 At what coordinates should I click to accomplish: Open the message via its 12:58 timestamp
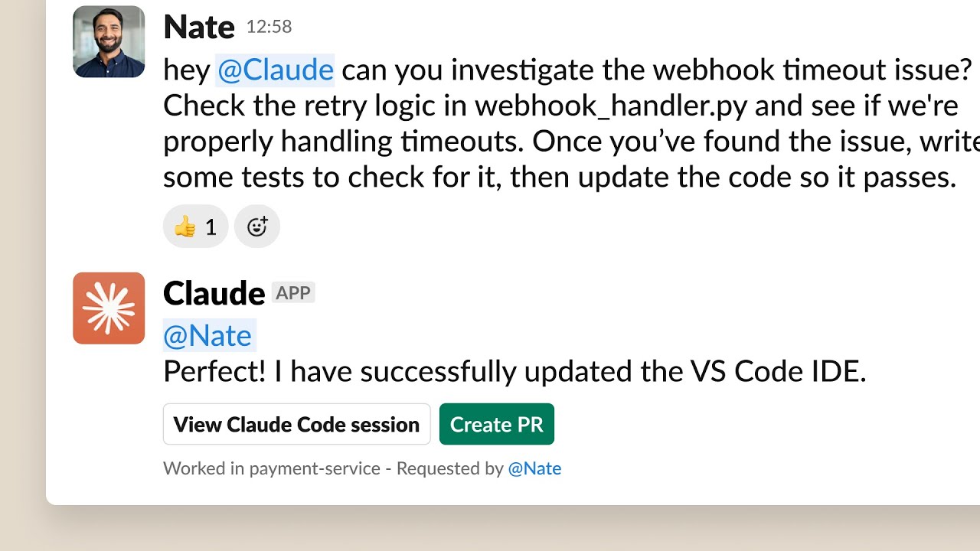(271, 26)
